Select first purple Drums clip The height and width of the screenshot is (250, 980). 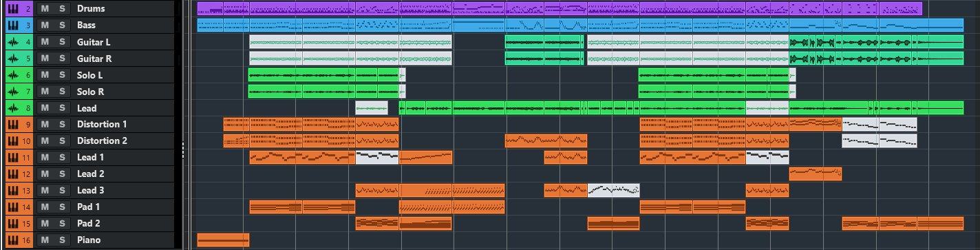[223, 8]
